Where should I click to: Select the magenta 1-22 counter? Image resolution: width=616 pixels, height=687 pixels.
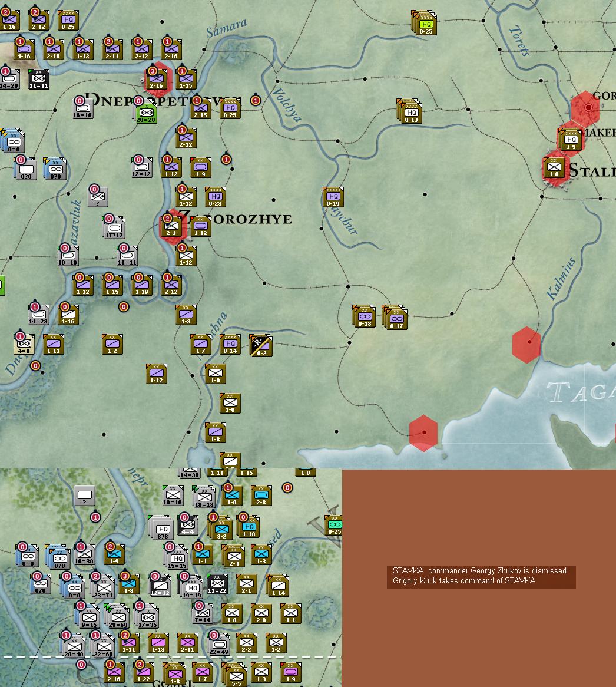tap(144, 672)
